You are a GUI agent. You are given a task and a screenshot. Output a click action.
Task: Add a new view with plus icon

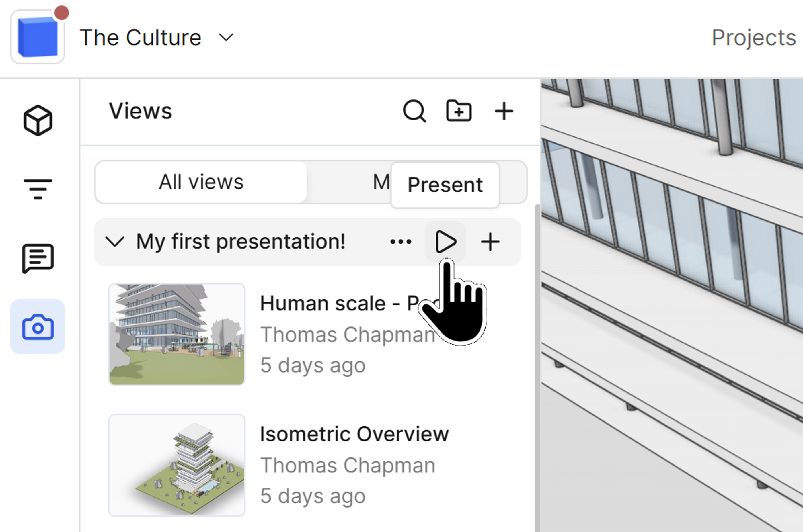tap(504, 111)
